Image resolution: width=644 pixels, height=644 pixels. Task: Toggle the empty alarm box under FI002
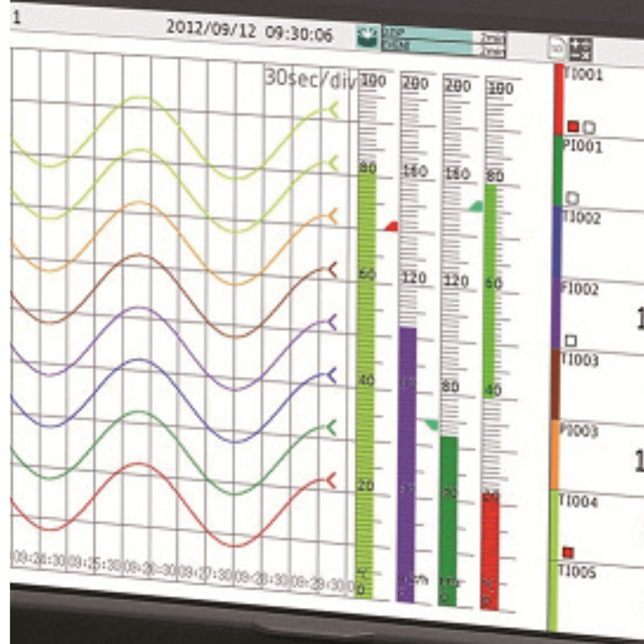coord(571,340)
